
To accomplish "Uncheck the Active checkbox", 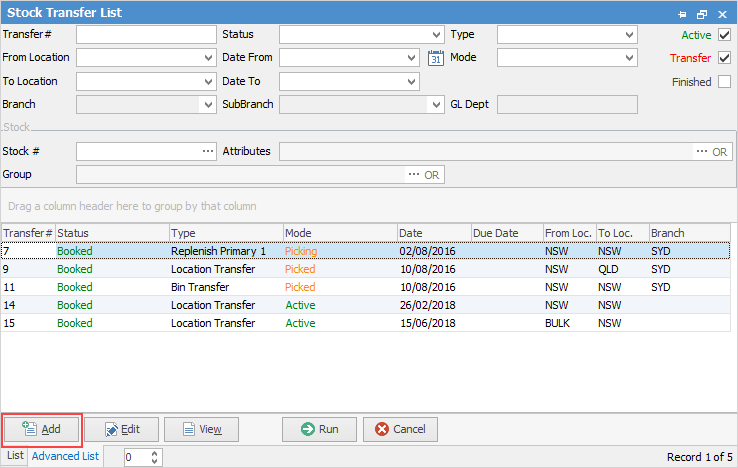I will pyautogui.click(x=724, y=35).
